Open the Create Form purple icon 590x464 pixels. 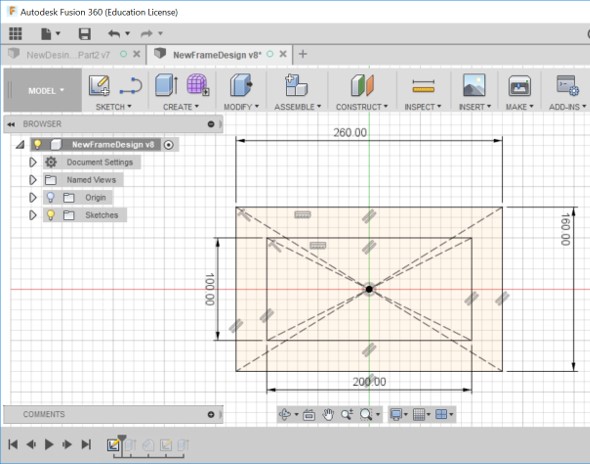pyautogui.click(x=198, y=85)
